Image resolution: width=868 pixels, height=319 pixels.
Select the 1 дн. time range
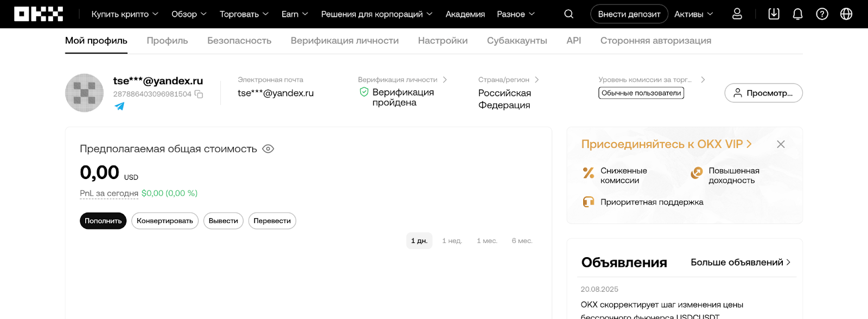tap(419, 241)
